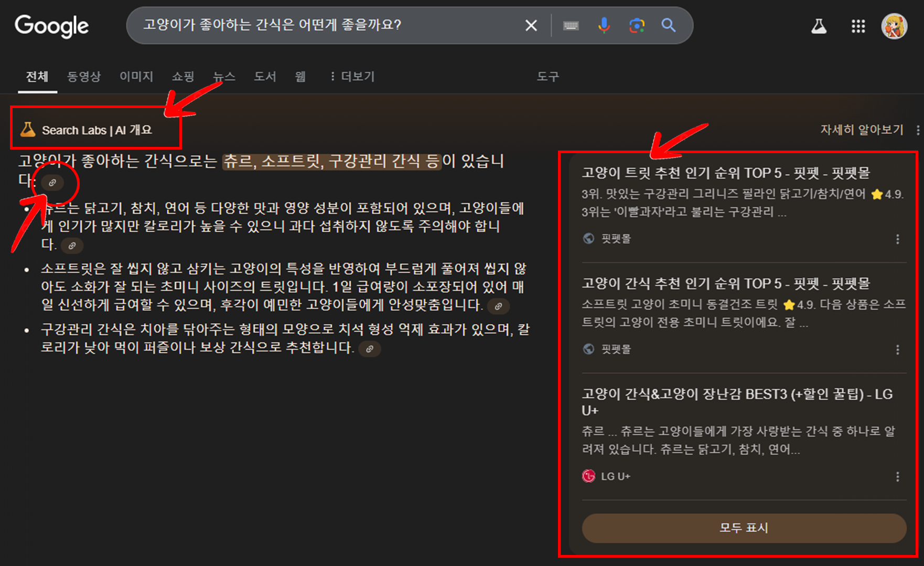This screenshot has height=566, width=924.
Task: Click the 핏펫몰 source name on first card
Action: (616, 239)
